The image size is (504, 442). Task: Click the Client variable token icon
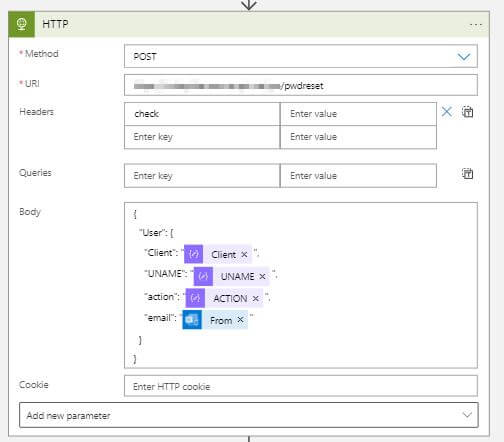194,254
